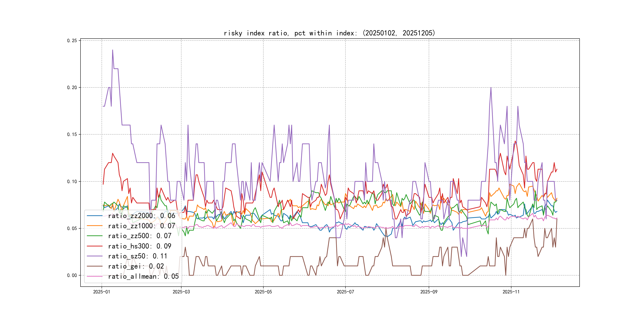
Task: Click the ratio_zz2000 legend label
Action: (x=142, y=216)
